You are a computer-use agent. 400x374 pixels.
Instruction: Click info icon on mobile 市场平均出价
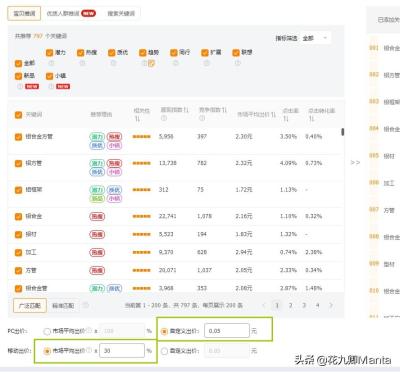click(89, 351)
